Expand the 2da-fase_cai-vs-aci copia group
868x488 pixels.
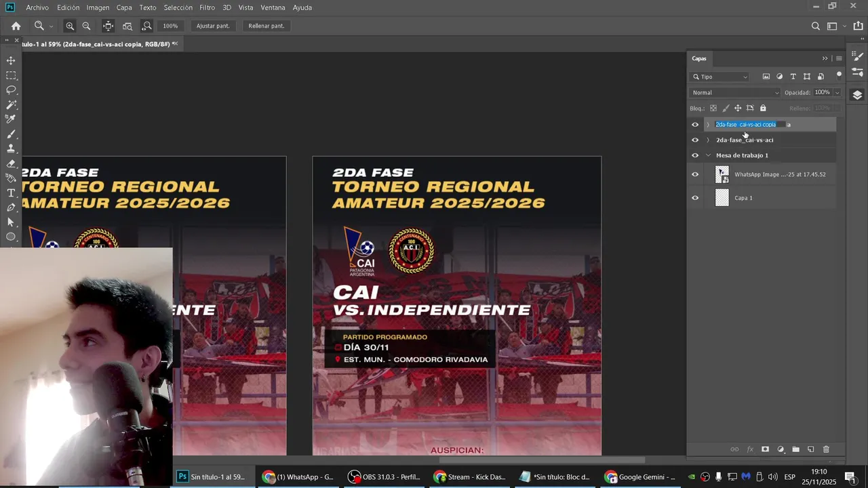coord(708,125)
